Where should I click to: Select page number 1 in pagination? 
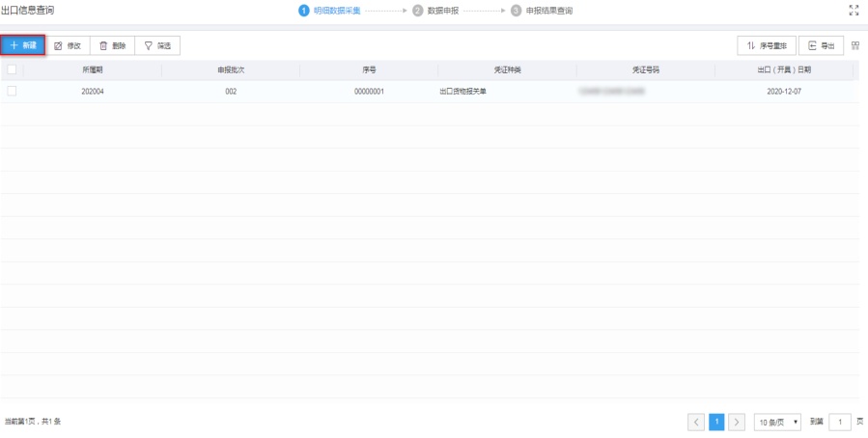[716, 422]
